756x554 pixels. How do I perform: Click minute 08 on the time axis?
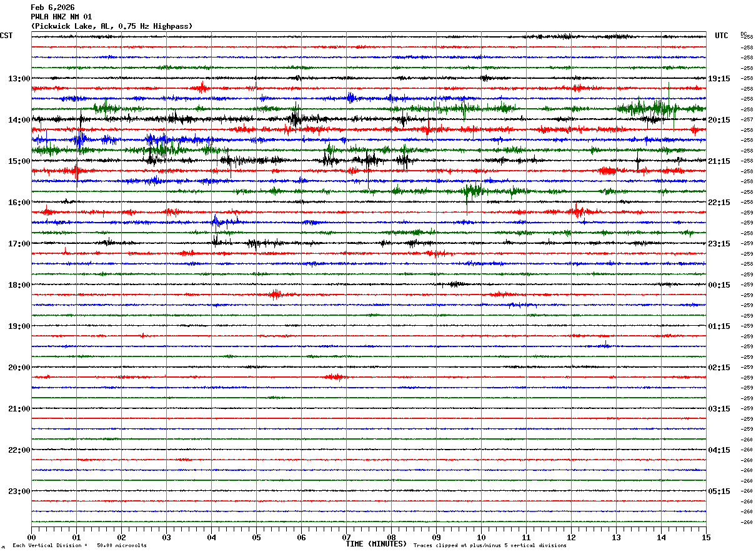tap(391, 537)
